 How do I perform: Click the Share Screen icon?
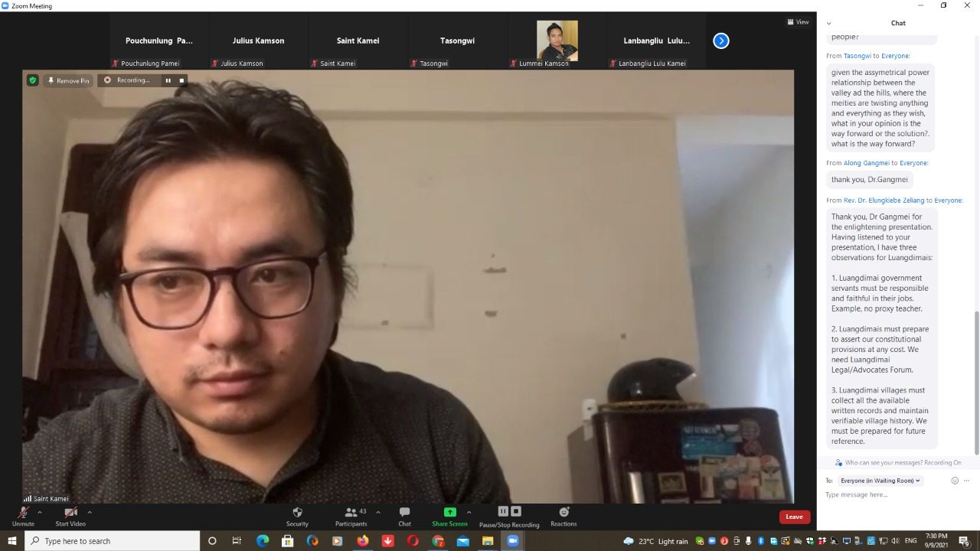pos(449,513)
